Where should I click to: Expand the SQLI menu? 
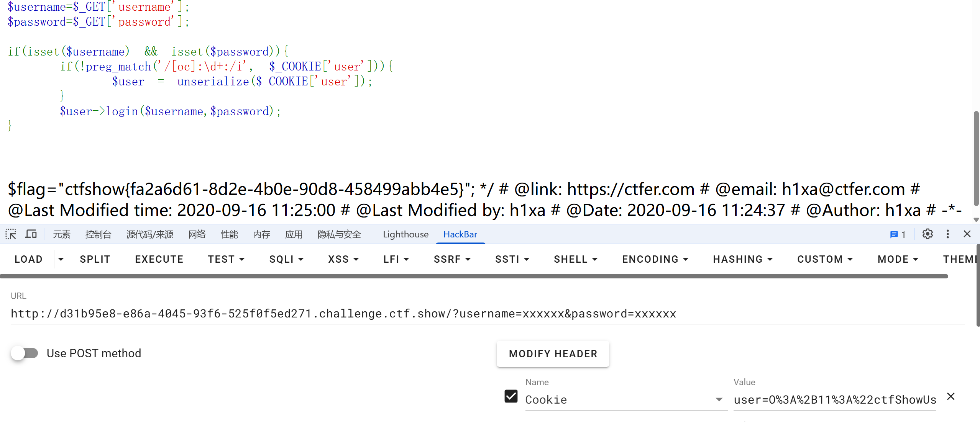(x=286, y=260)
